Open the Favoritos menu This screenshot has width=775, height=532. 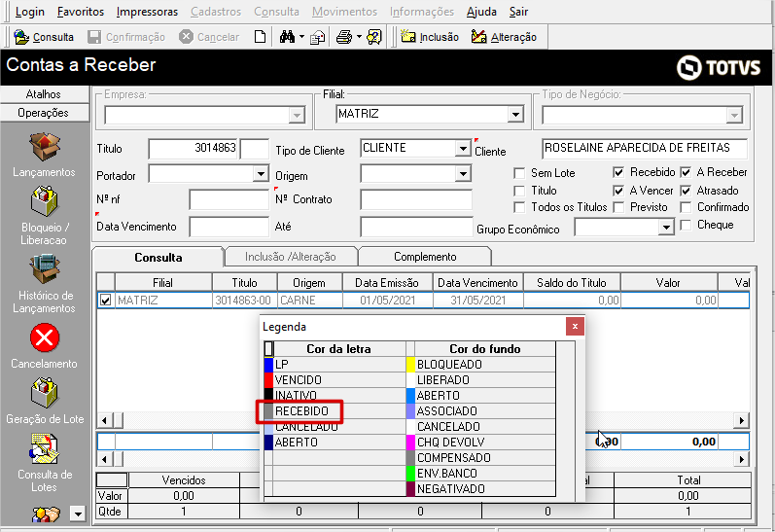coord(81,12)
